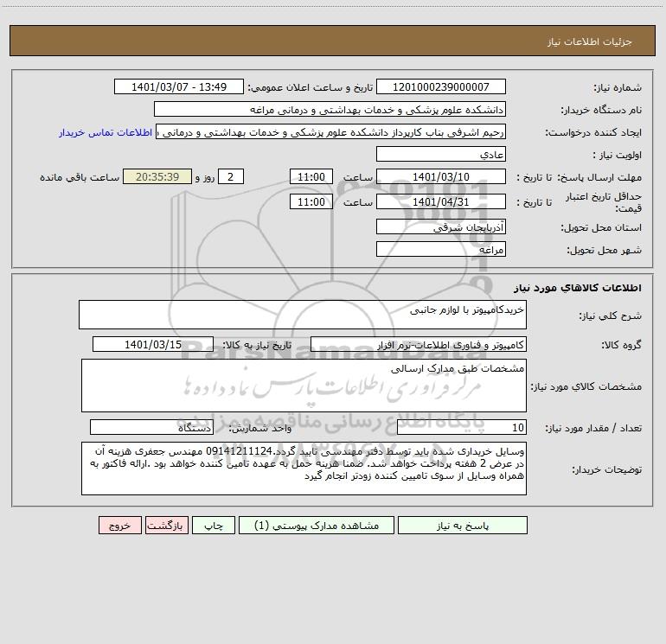Click the label تعداد / مقدار مورد نیاز

click(593, 429)
